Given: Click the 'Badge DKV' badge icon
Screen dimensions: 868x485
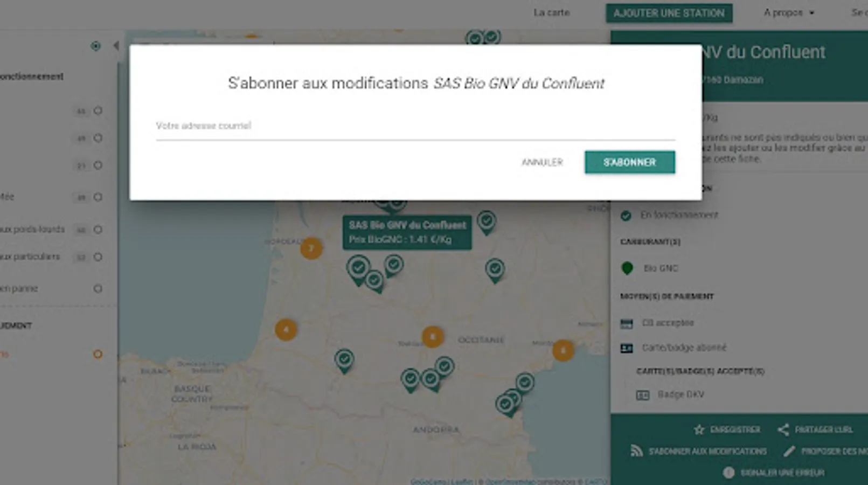Looking at the screenshot, I should [x=643, y=395].
